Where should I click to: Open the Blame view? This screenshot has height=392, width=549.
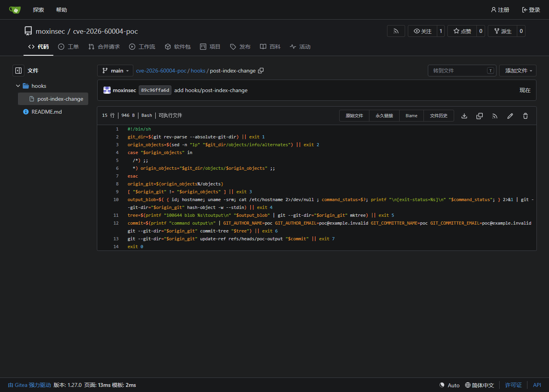point(411,116)
